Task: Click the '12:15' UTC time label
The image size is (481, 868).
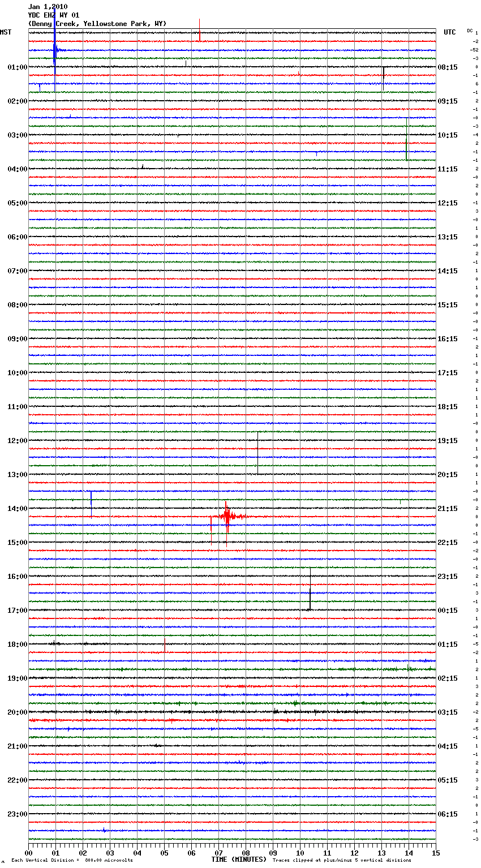Action: point(448,203)
